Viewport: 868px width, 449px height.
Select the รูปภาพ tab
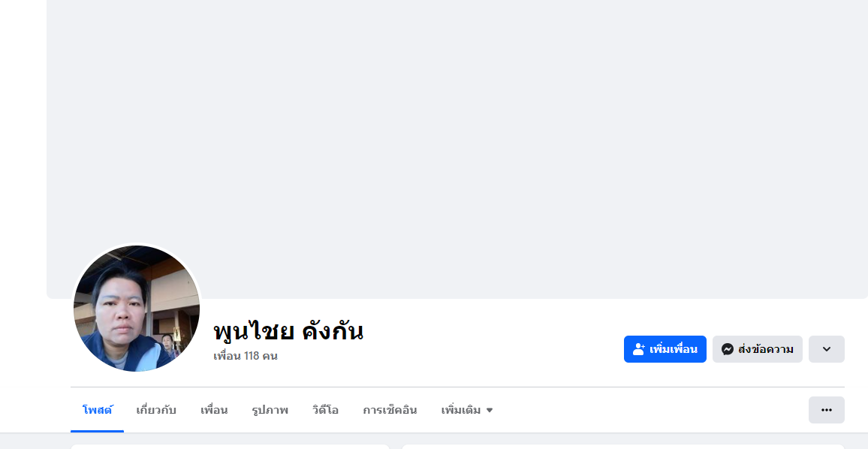(270, 410)
